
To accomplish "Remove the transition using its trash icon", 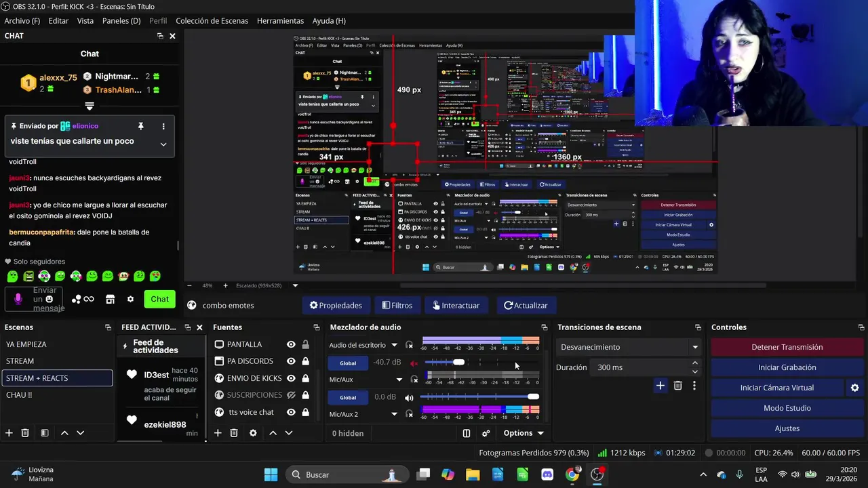I will [x=677, y=386].
